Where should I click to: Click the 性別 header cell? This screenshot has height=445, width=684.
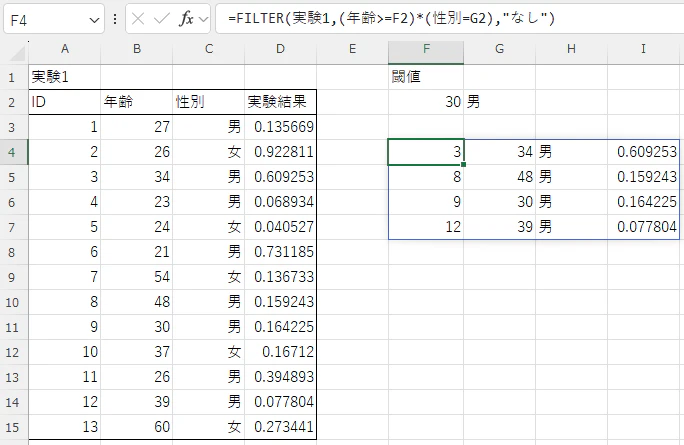[209, 102]
